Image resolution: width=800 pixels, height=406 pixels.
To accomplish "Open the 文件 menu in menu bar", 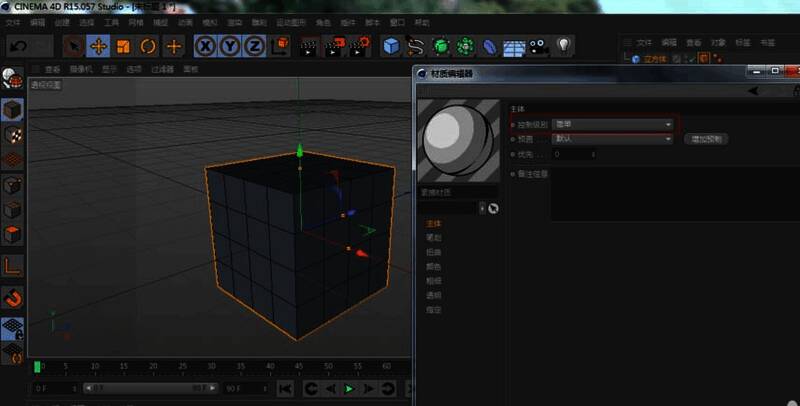I will click(x=13, y=21).
